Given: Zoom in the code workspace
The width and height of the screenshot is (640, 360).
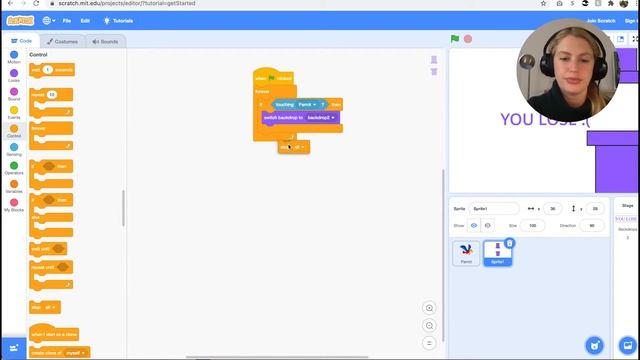Looking at the screenshot, I should point(429,308).
